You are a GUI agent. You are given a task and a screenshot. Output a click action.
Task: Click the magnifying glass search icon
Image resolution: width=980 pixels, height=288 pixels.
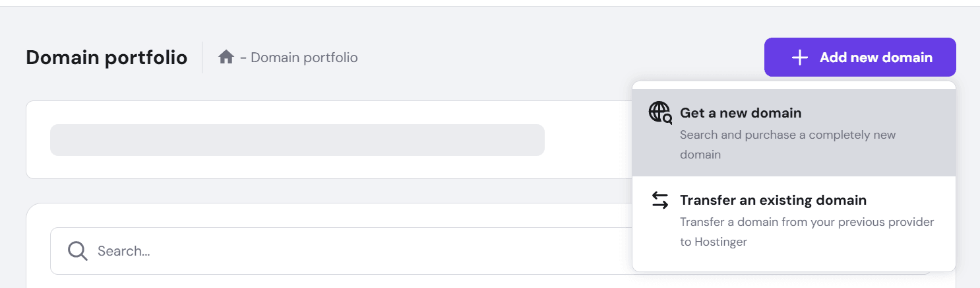point(78,251)
